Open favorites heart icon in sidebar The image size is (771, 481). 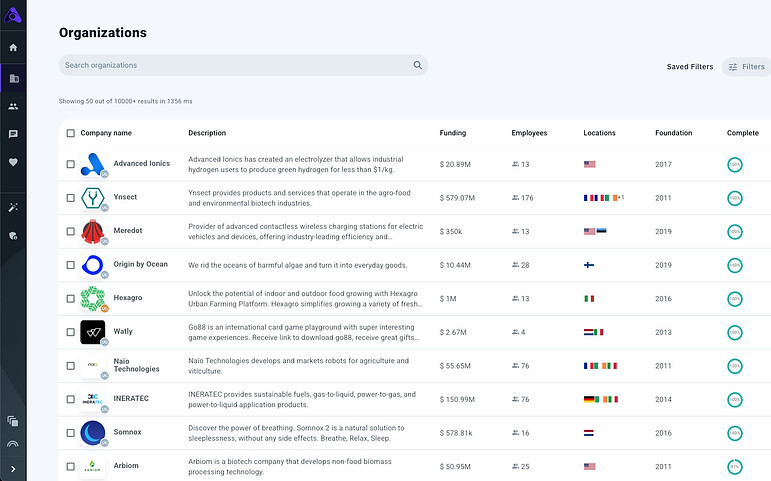pyautogui.click(x=13, y=162)
